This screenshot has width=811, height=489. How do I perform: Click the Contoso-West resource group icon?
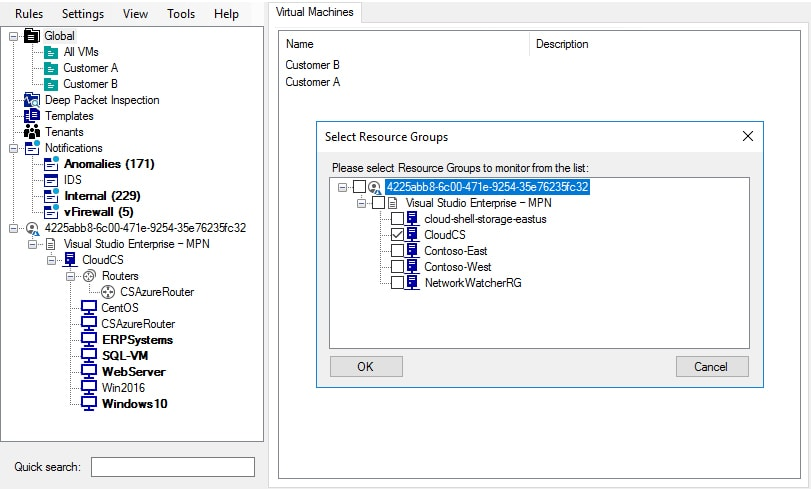coord(412,267)
